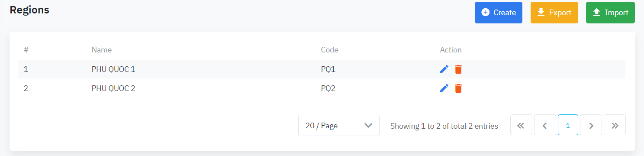
Task: Delete the PHU QUOC 1 region
Action: (x=458, y=69)
